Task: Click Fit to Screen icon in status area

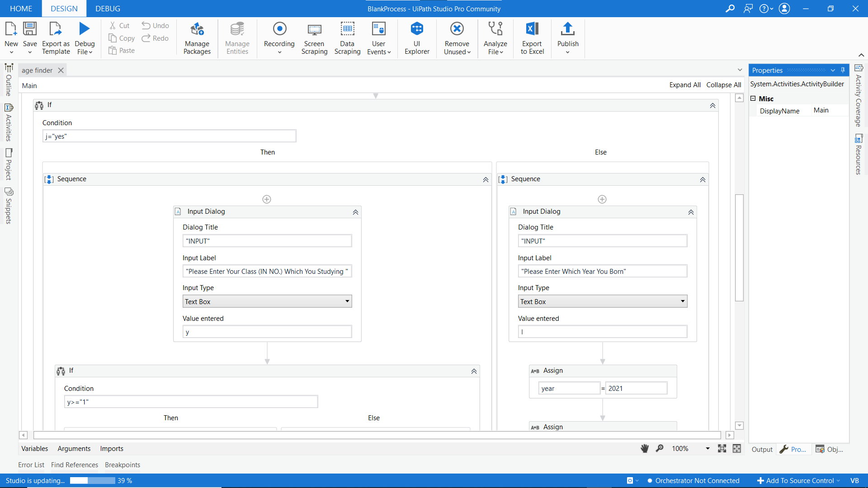Action: pos(722,448)
